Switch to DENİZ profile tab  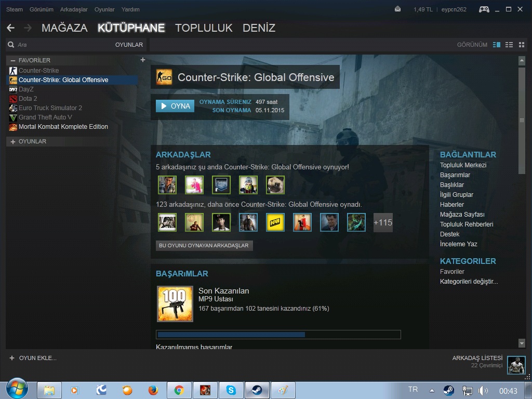click(x=259, y=28)
